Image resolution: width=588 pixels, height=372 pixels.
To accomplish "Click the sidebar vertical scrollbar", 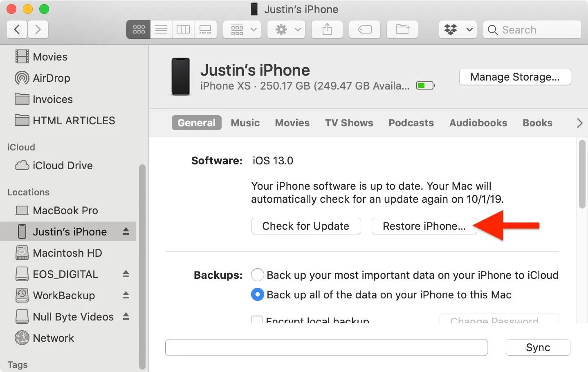I will tap(142, 267).
